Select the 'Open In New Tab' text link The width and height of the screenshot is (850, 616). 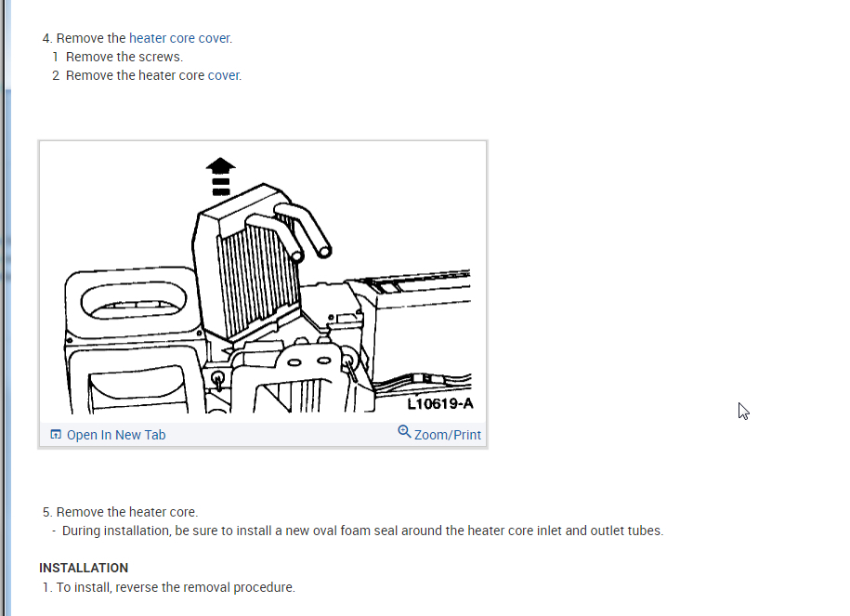point(116,435)
